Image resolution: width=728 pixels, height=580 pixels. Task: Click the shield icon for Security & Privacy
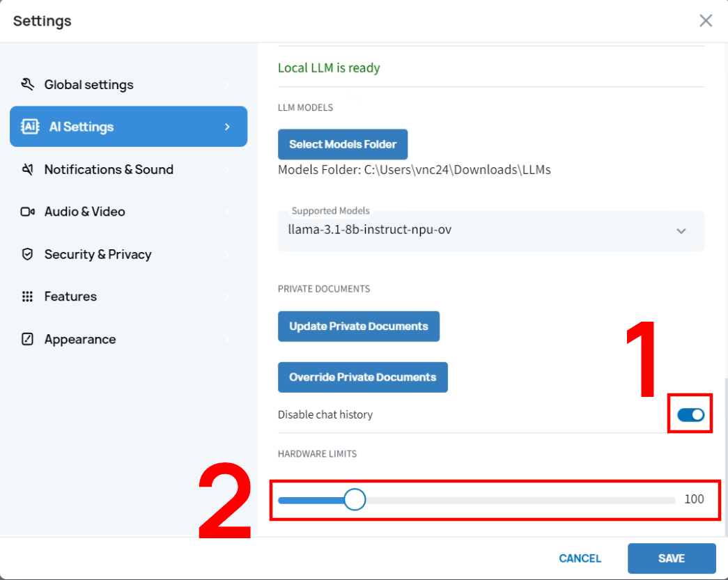point(28,255)
